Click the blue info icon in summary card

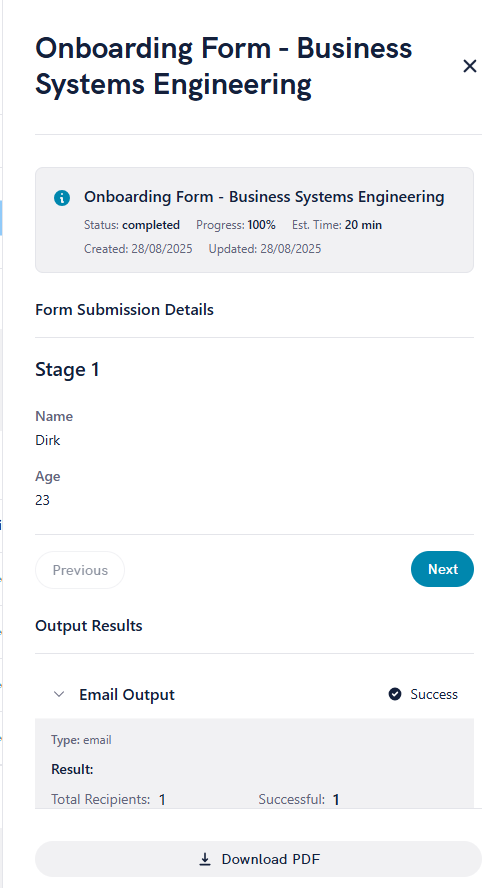point(62,198)
